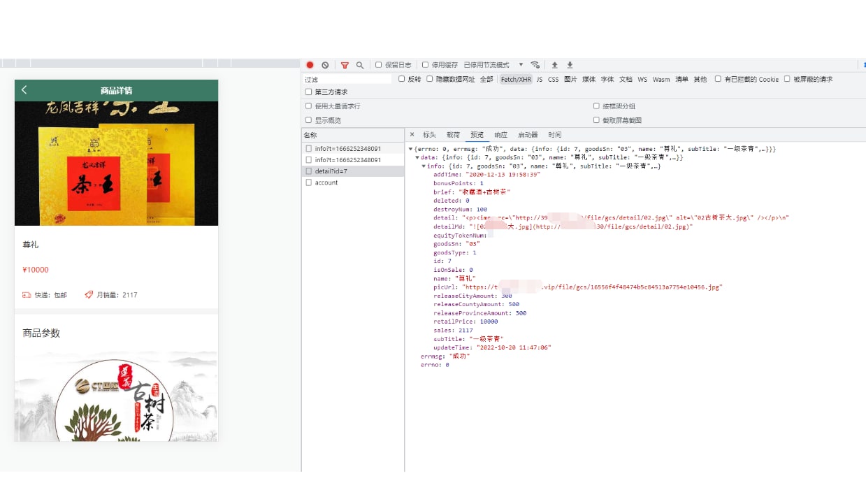Collapse the info: JSON node

(424, 166)
